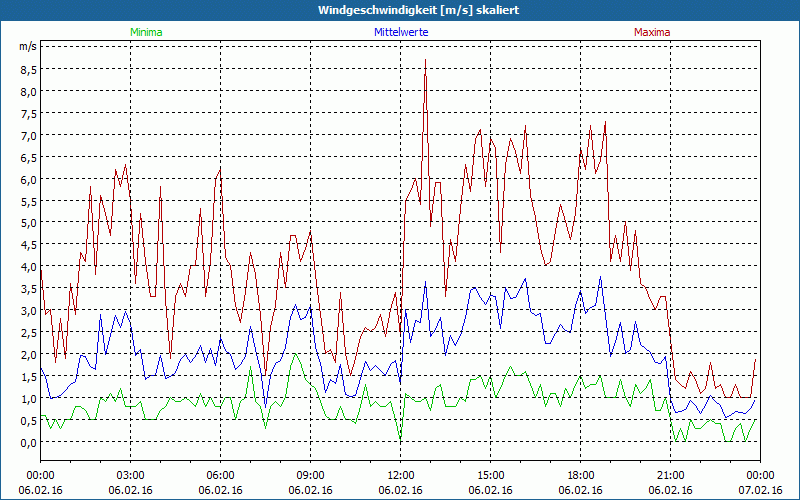This screenshot has width=800, height=500.
Task: Click the 6,0 y-axis label
Action: click(28, 180)
